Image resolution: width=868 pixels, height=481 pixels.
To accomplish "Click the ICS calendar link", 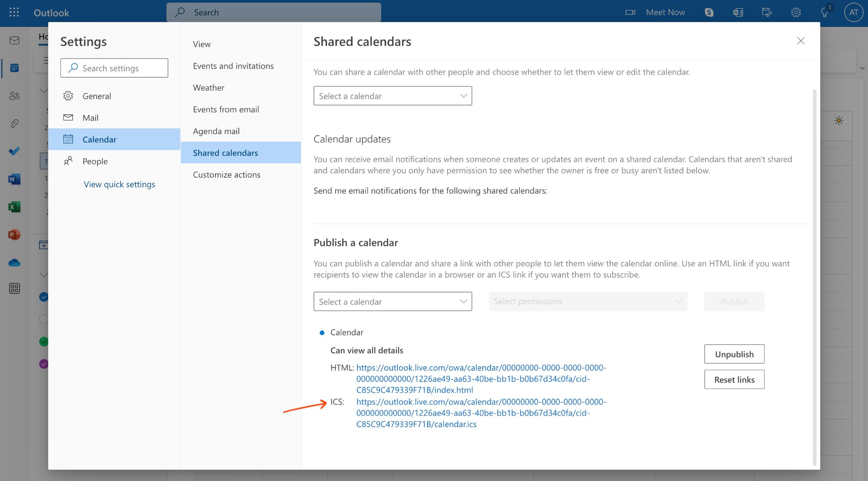I will coord(481,413).
